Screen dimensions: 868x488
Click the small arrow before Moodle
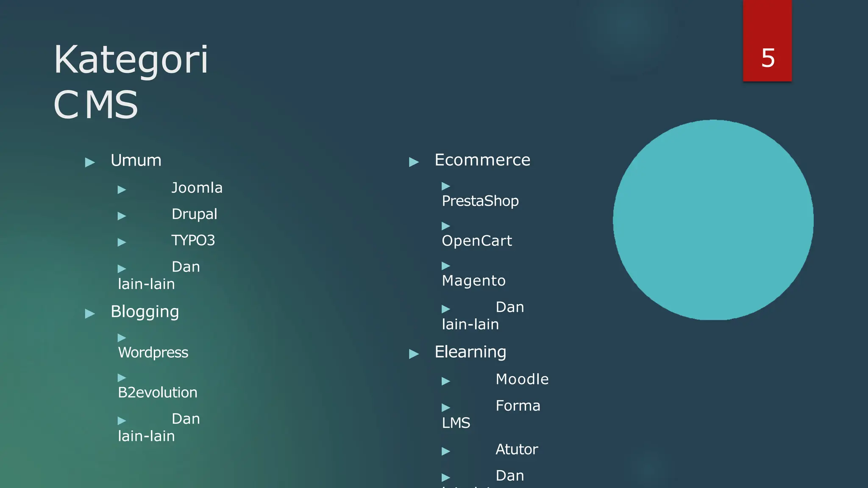[x=446, y=381]
